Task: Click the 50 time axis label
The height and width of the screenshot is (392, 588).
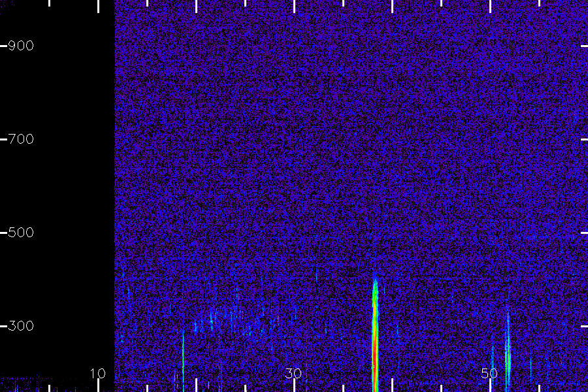Action: click(x=489, y=374)
